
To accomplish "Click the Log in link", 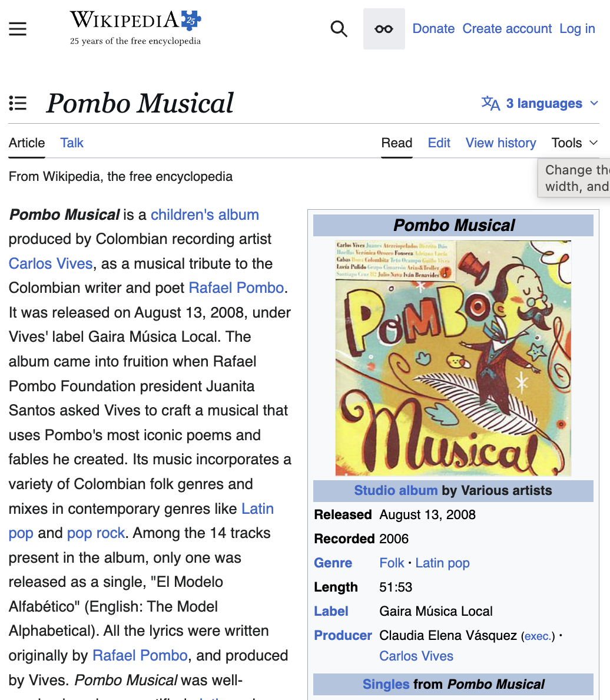I will pos(577,28).
